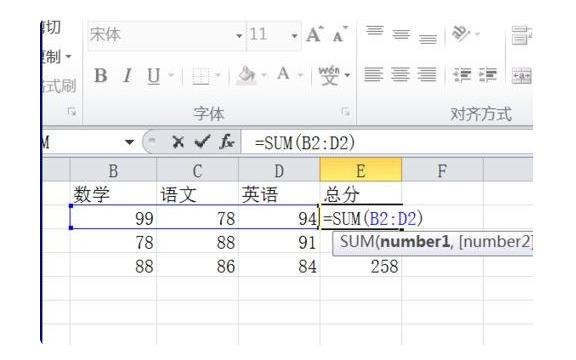This screenshot has height=360, width=576.
Task: Select middle vertical alignment
Action: [x=401, y=35]
